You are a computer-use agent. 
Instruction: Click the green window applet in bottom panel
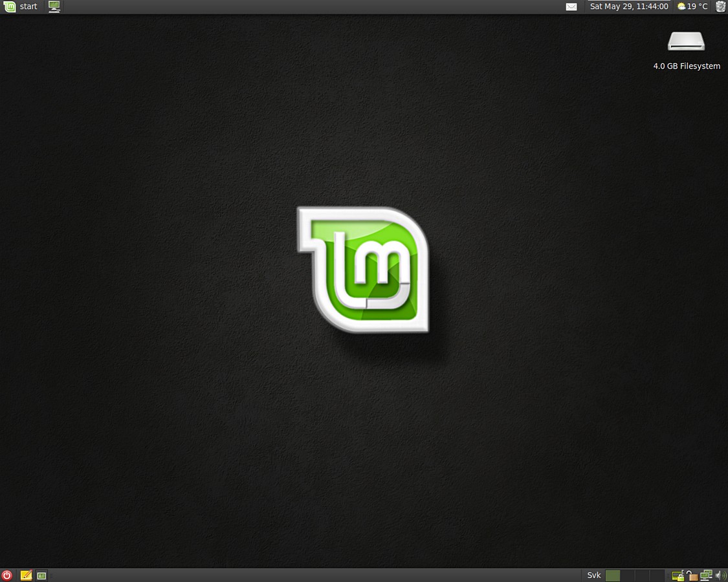pyautogui.click(x=41, y=576)
